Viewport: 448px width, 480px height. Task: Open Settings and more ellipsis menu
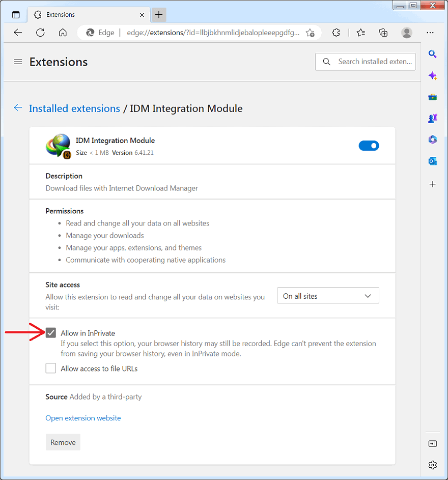tap(430, 33)
